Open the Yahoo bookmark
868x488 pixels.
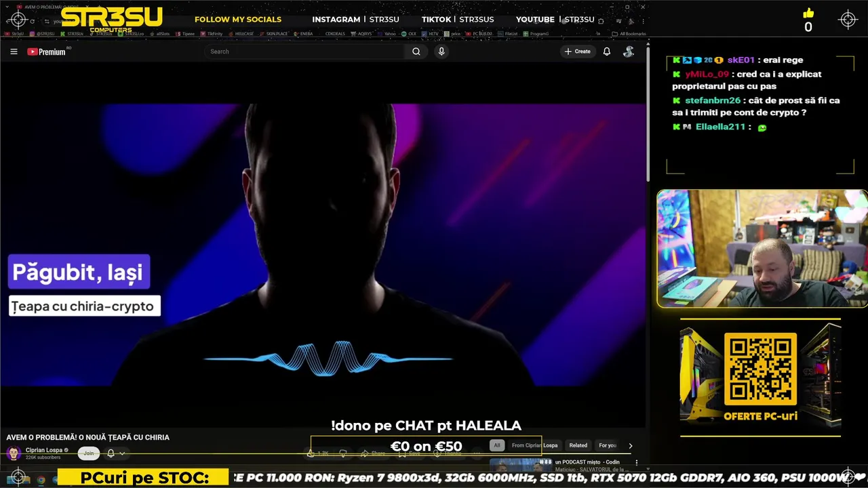point(387,33)
